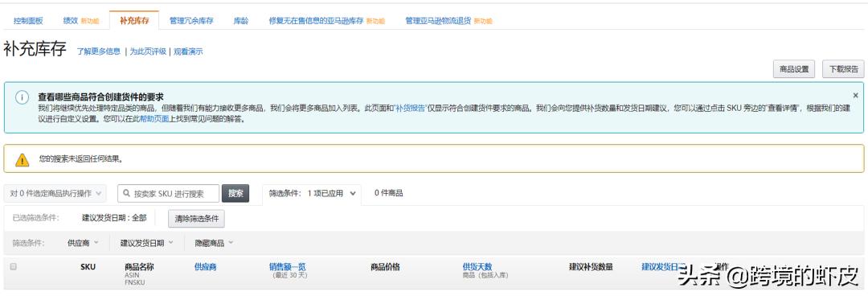Open 管理亚马逊物流退货 tab
This screenshot has width=868, height=296.
(x=437, y=21)
